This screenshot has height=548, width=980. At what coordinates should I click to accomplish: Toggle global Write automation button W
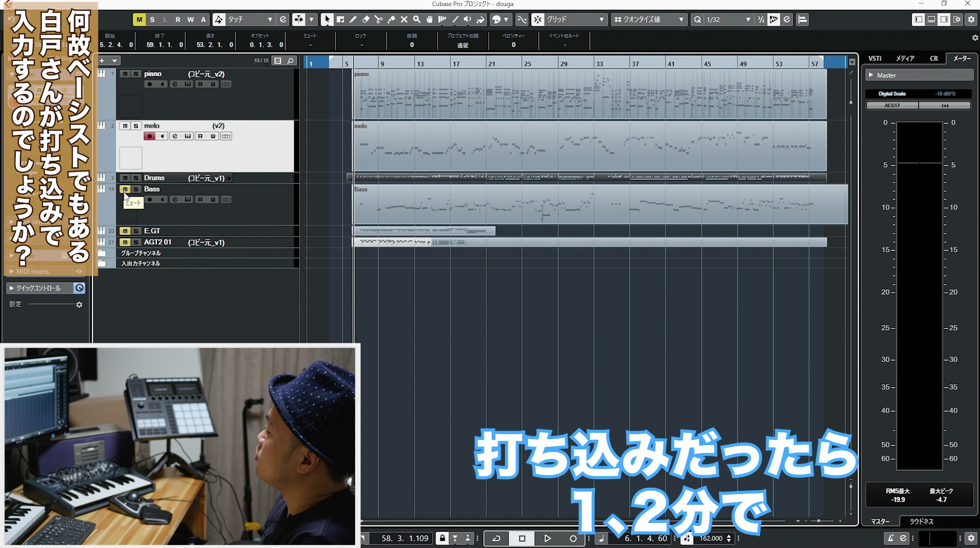tap(191, 20)
